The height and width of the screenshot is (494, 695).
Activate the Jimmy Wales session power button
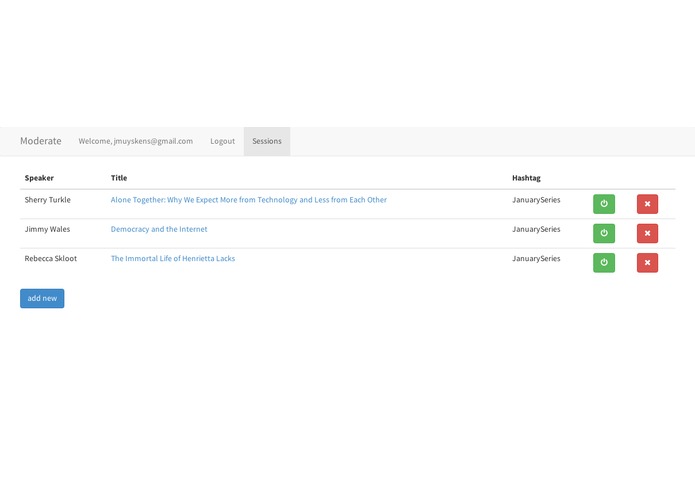click(604, 233)
